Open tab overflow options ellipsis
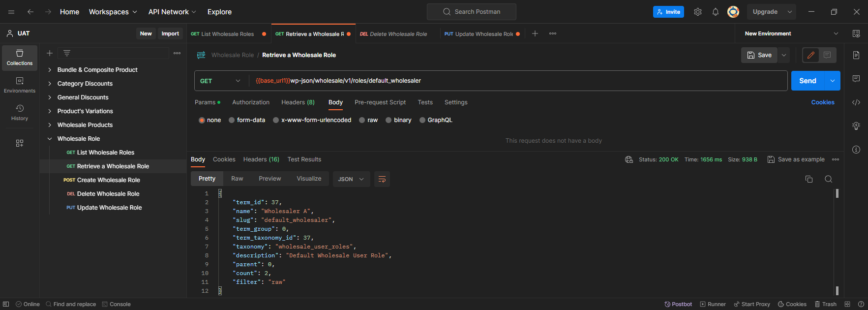868x310 pixels. tap(553, 33)
